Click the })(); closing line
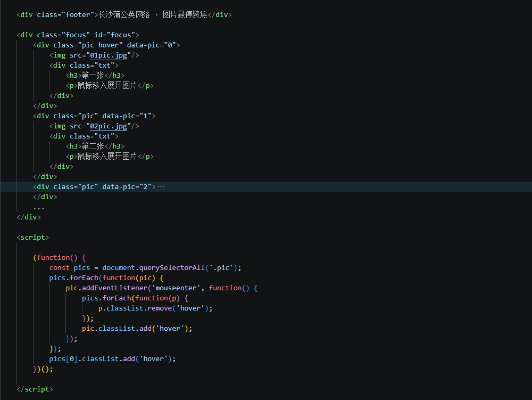Viewport: 532px width, 400px height. (x=43, y=369)
